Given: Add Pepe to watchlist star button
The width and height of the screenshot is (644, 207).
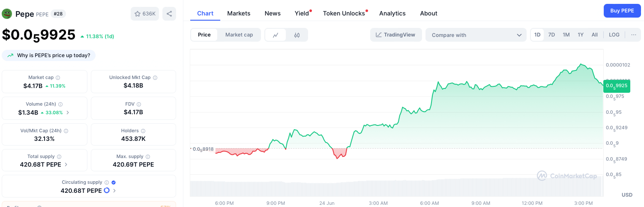Looking at the screenshot, I should 145,14.
